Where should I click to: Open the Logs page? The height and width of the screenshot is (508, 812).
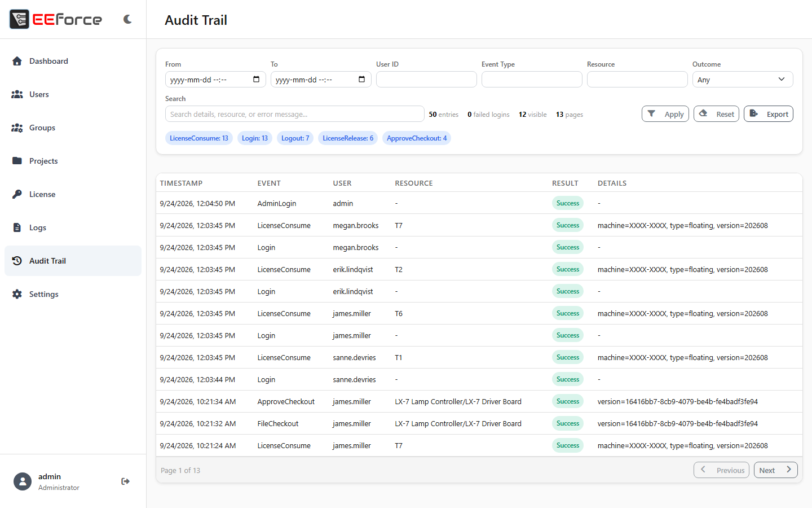tap(73, 227)
